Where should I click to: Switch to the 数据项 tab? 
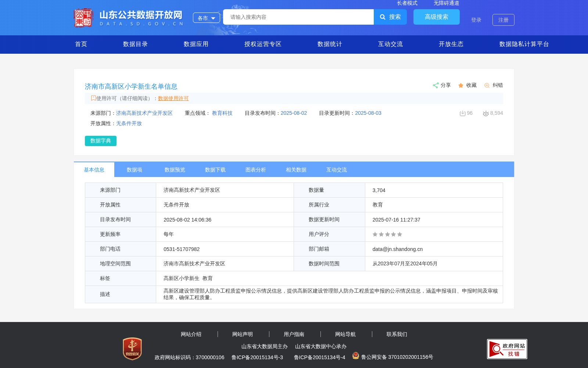(135, 170)
